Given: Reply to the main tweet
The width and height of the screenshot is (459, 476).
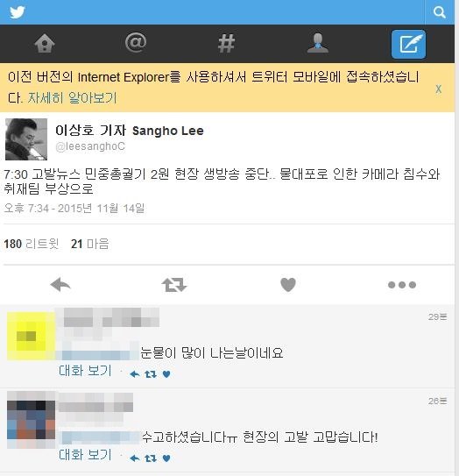Looking at the screenshot, I should tap(60, 285).
